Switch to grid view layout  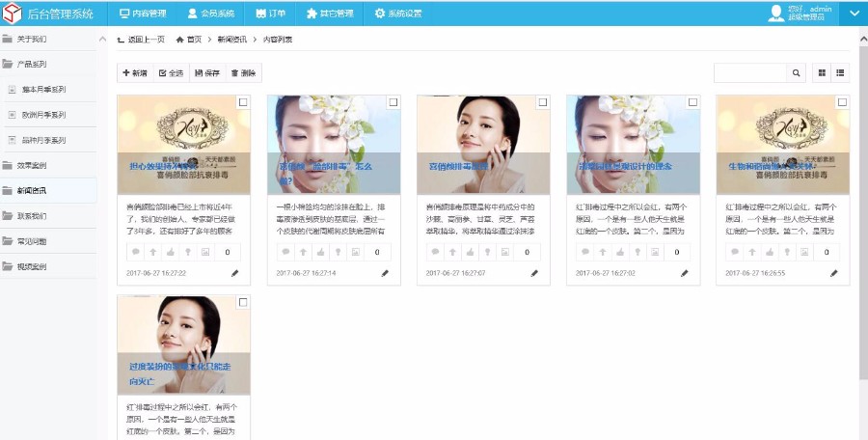pos(823,73)
